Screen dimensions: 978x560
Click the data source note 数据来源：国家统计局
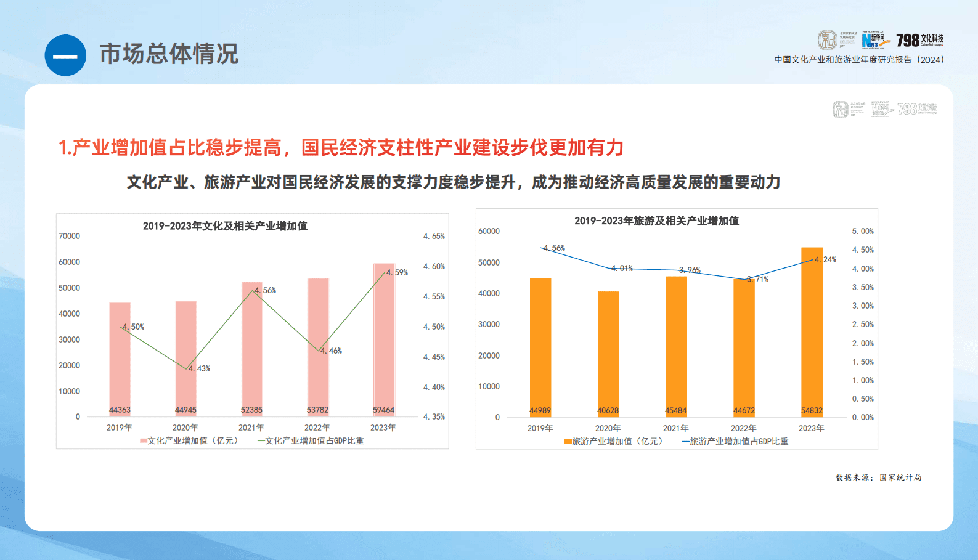pos(879,477)
